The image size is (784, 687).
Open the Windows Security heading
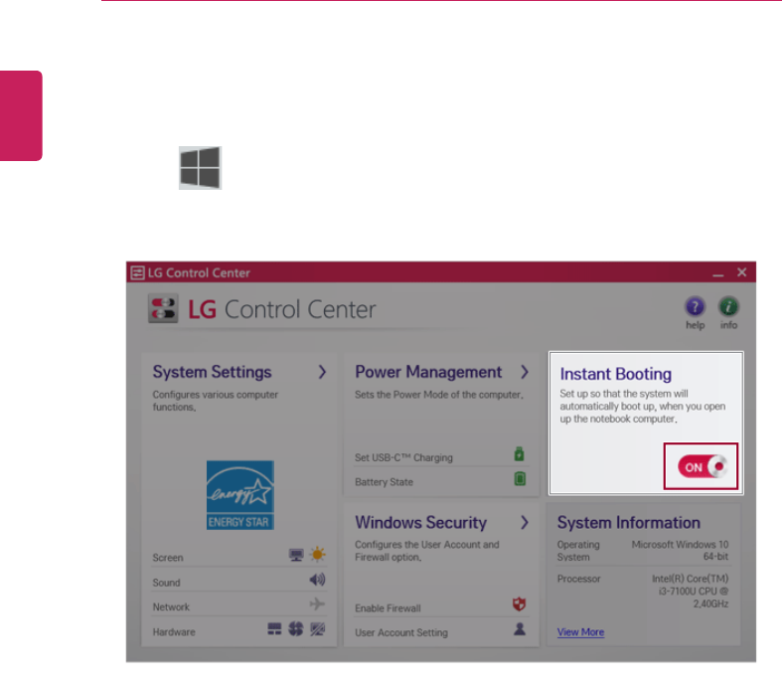tap(420, 522)
